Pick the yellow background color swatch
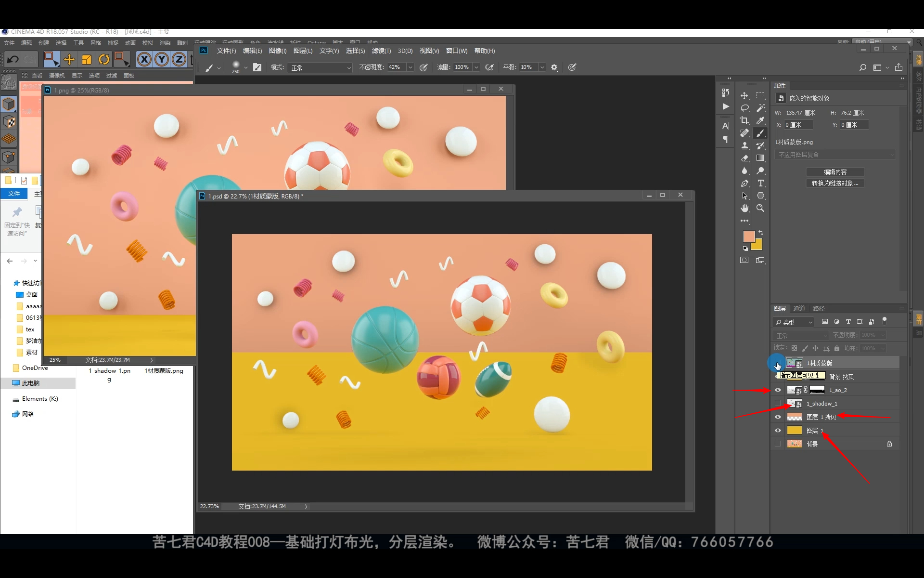Screen dimensions: 924x578 point(758,246)
